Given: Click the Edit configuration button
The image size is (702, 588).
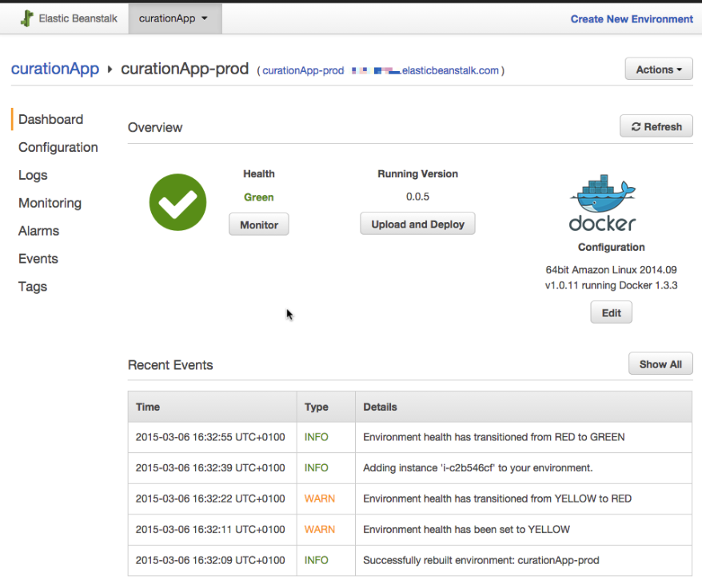Looking at the screenshot, I should (x=611, y=313).
